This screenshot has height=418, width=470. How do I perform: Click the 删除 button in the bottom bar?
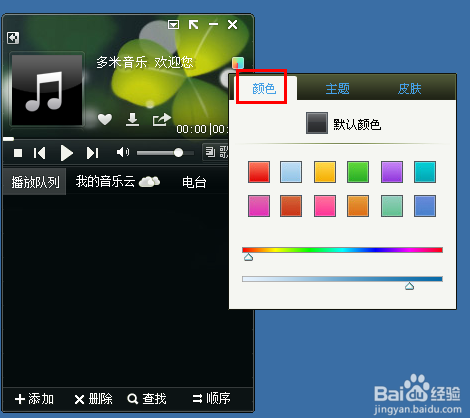coord(93,399)
